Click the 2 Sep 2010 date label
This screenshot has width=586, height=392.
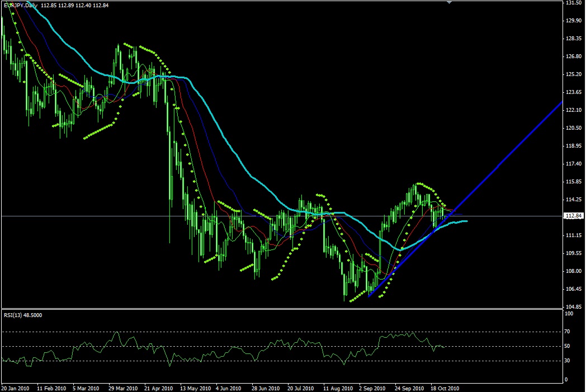point(372,389)
